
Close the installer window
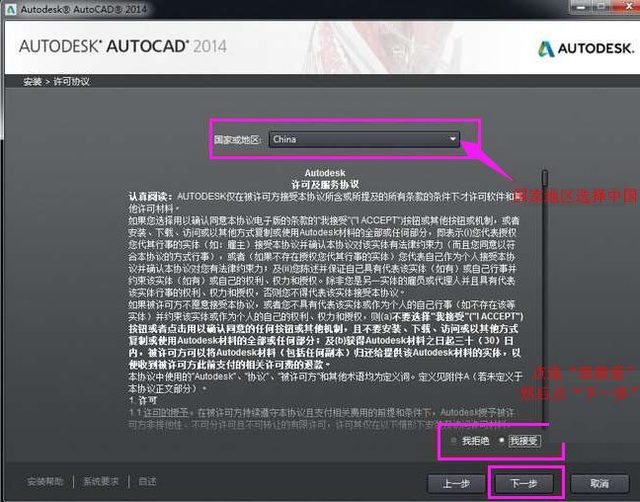point(629,5)
